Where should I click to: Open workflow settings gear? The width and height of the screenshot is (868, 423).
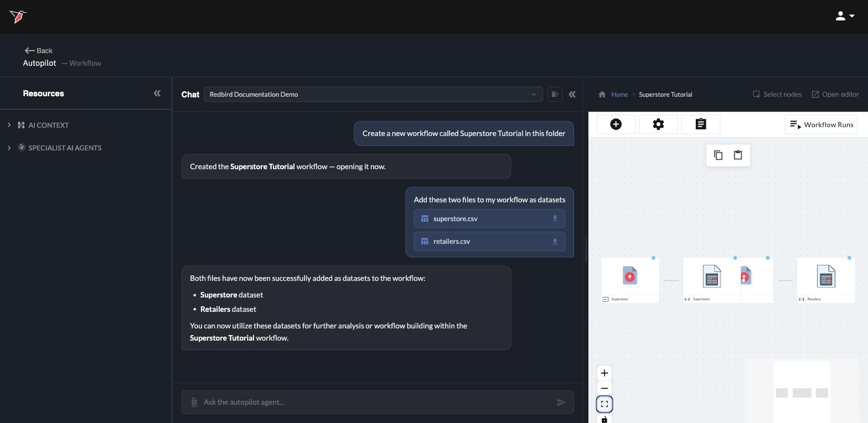pyautogui.click(x=658, y=124)
